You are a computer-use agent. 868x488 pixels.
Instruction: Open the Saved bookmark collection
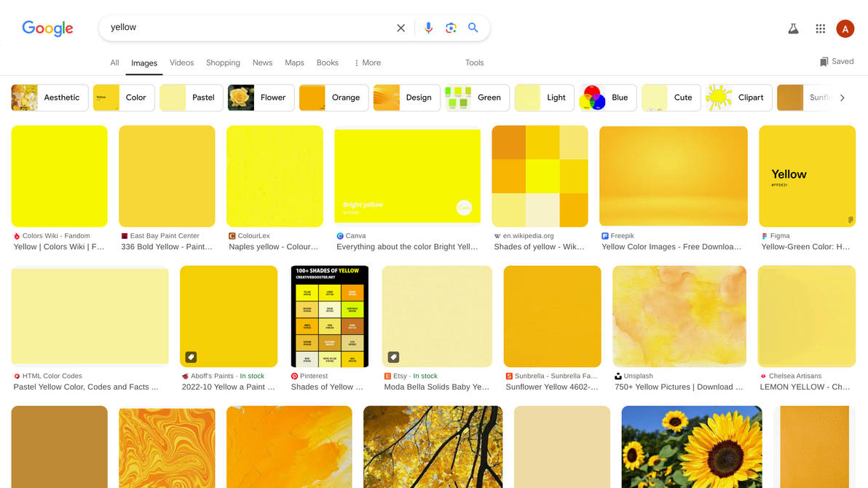tap(837, 61)
